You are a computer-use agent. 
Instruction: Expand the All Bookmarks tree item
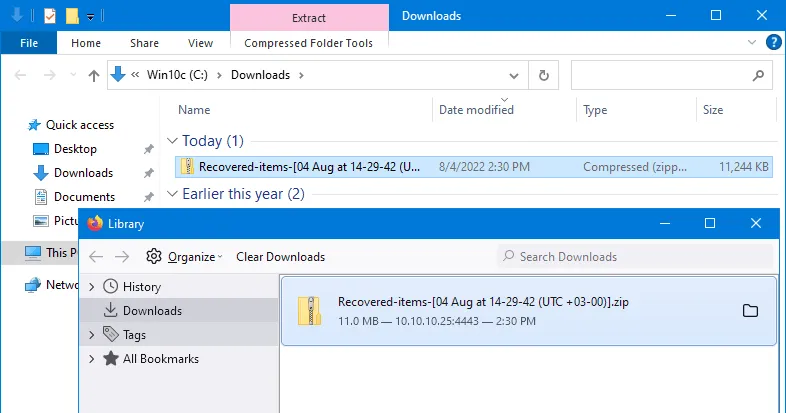tap(92, 359)
